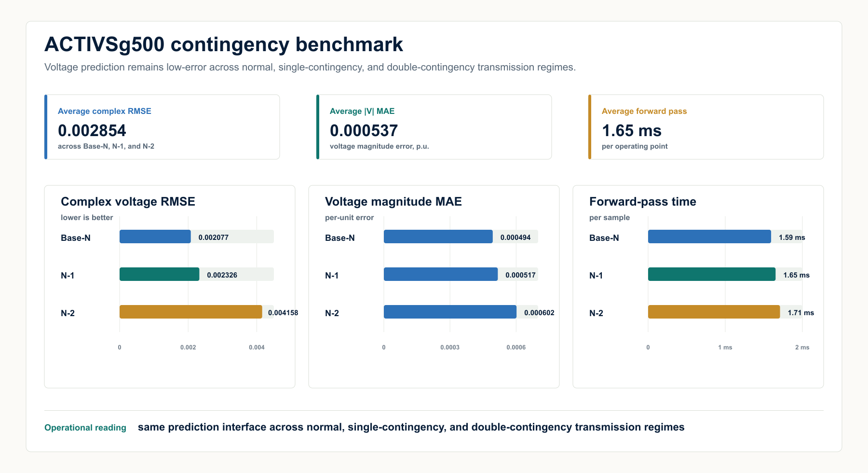868x473 pixels.
Task: Click the 'same prediction interface' footer sentence
Action: (411, 427)
